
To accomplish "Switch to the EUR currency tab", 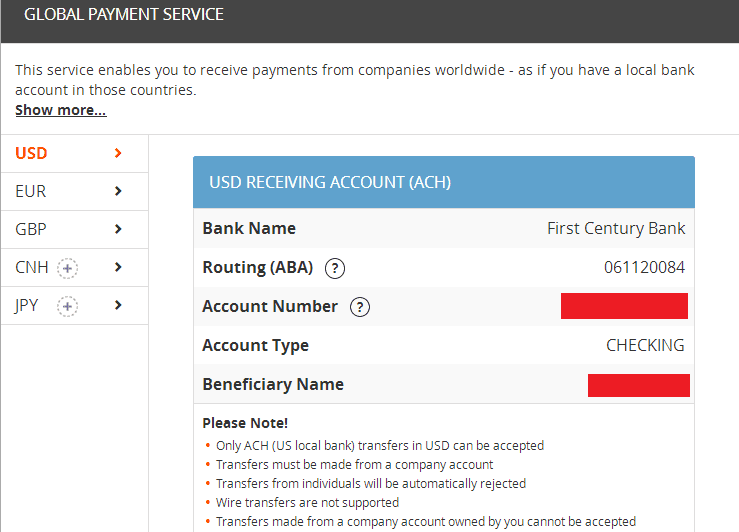I will [74, 191].
